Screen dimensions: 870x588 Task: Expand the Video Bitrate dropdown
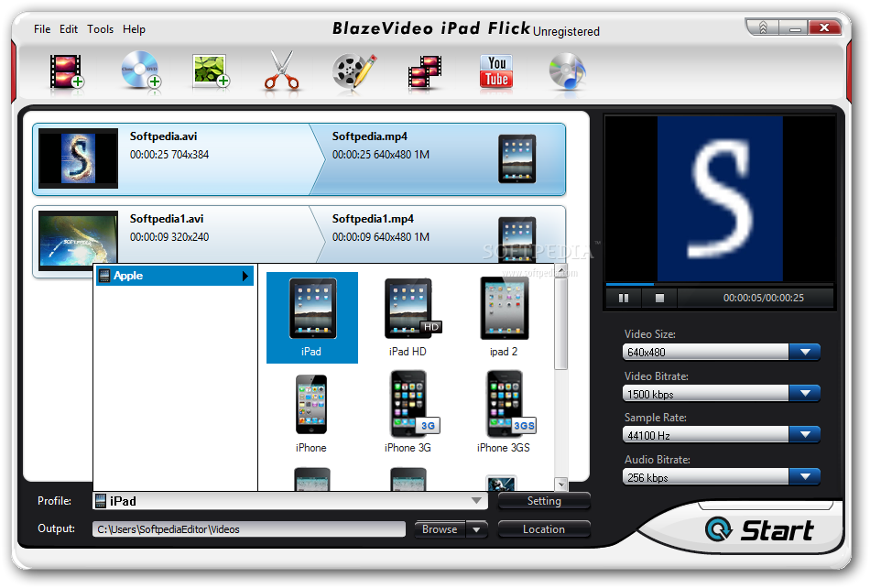pyautogui.click(x=805, y=393)
